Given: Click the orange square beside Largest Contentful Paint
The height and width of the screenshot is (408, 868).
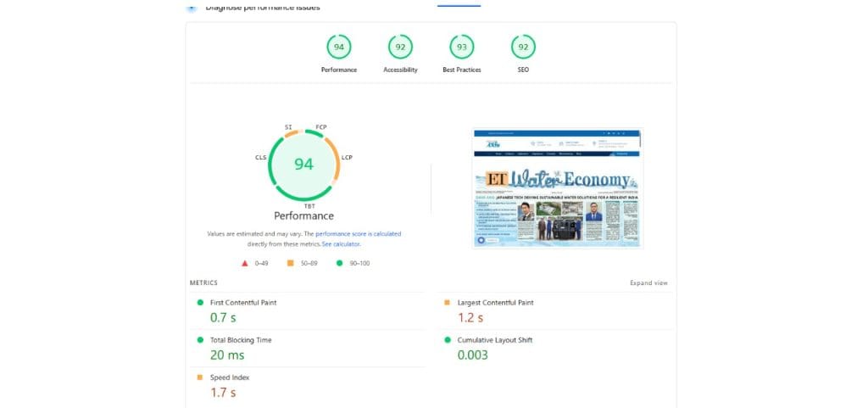Looking at the screenshot, I should (448, 302).
